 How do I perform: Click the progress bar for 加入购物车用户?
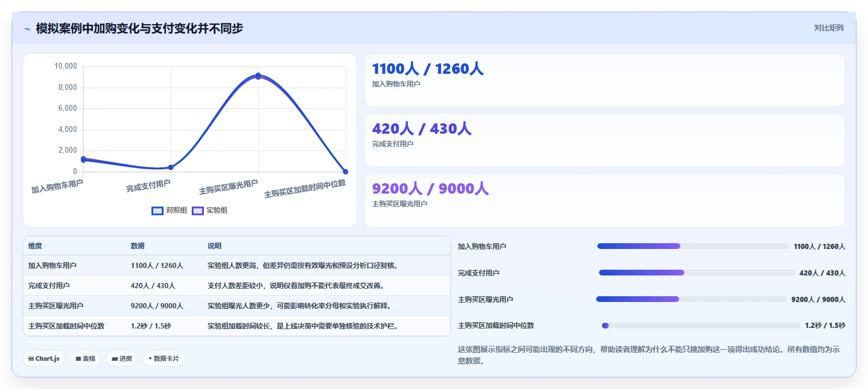(693, 246)
